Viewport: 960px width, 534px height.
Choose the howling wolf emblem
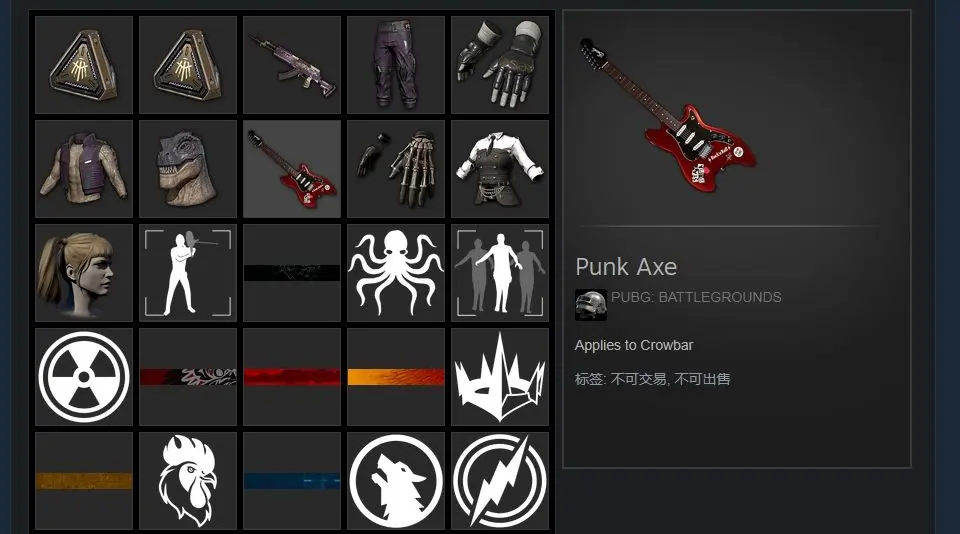coord(396,481)
